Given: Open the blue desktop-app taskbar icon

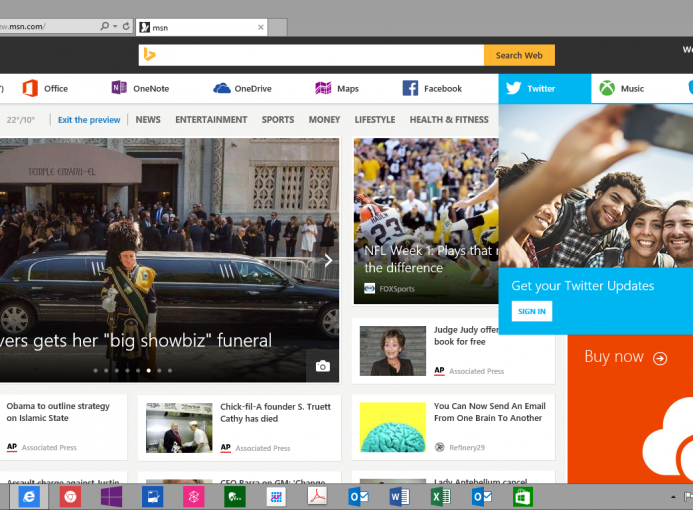Looking at the screenshot, I should (152, 497).
